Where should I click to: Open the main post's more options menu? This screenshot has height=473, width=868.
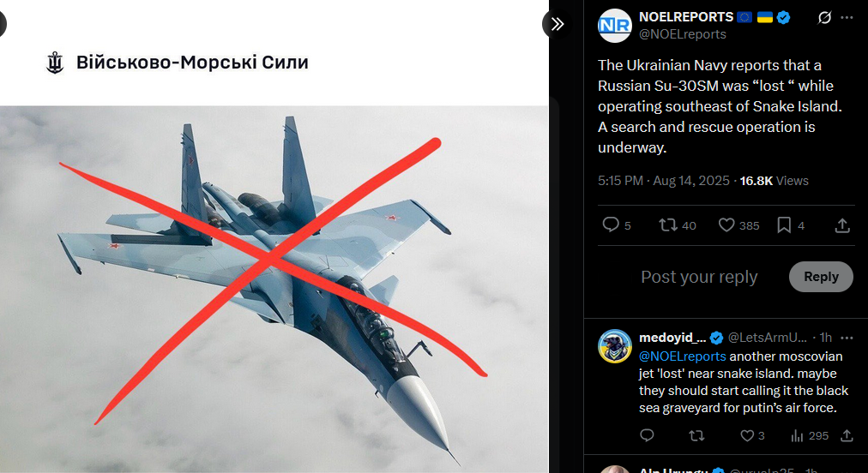pos(847,18)
